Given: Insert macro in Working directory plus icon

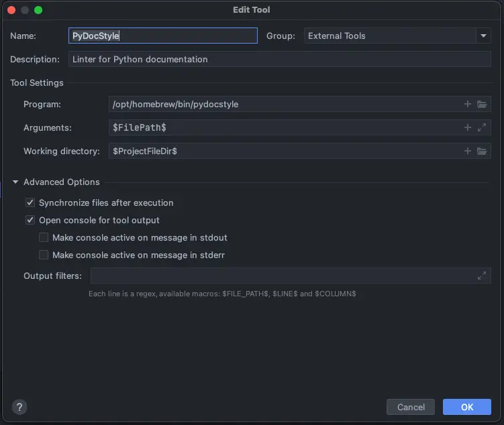Looking at the screenshot, I should (x=468, y=151).
